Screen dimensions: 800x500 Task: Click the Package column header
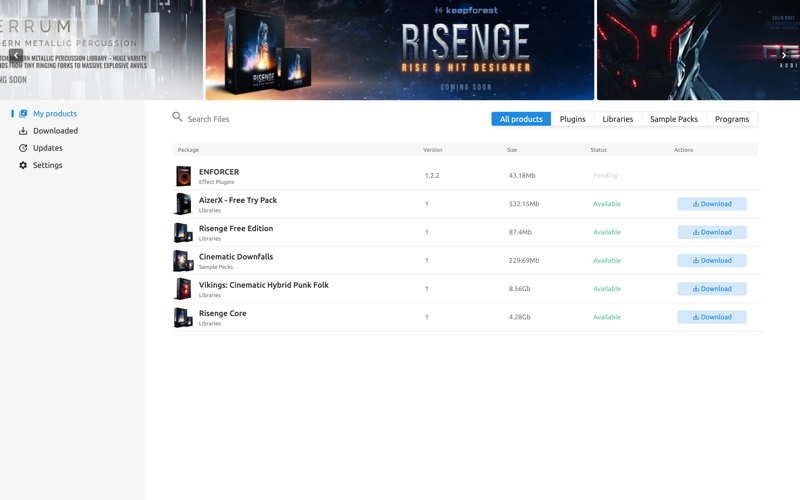[188, 150]
